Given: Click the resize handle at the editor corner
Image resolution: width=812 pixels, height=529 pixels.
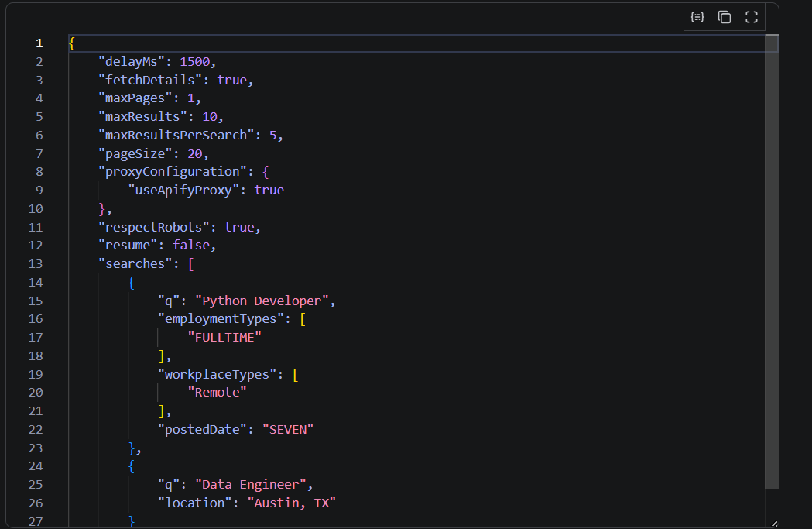Looking at the screenshot, I should pos(774,524).
